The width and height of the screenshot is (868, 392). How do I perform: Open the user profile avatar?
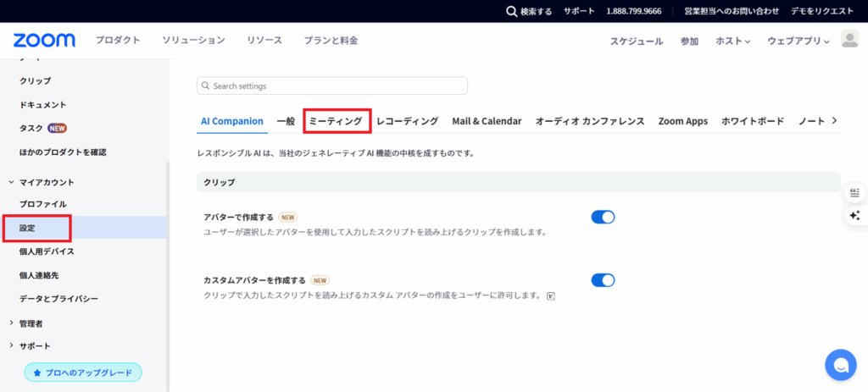(849, 39)
